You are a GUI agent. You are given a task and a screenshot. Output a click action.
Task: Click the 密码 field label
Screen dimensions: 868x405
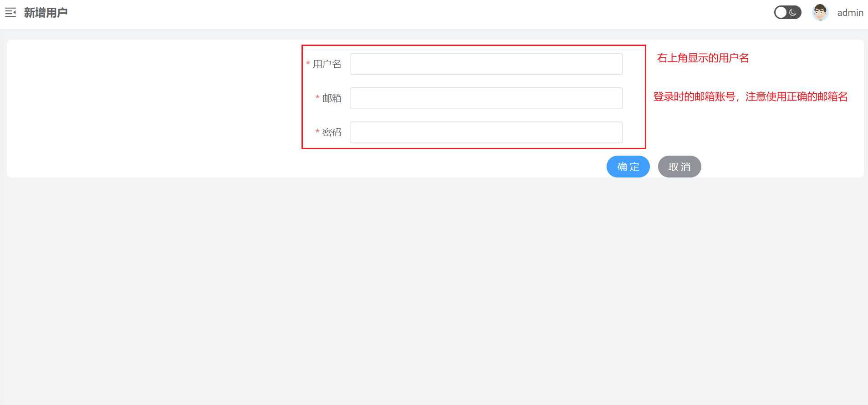click(332, 132)
